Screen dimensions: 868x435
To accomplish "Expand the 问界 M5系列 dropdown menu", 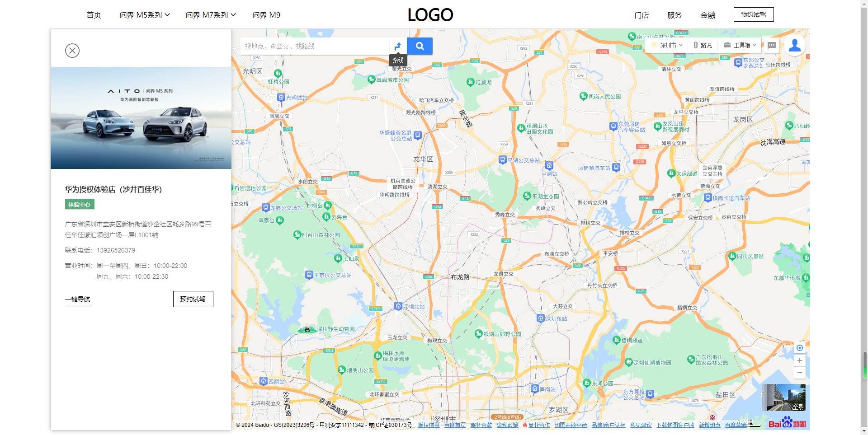I will point(145,15).
